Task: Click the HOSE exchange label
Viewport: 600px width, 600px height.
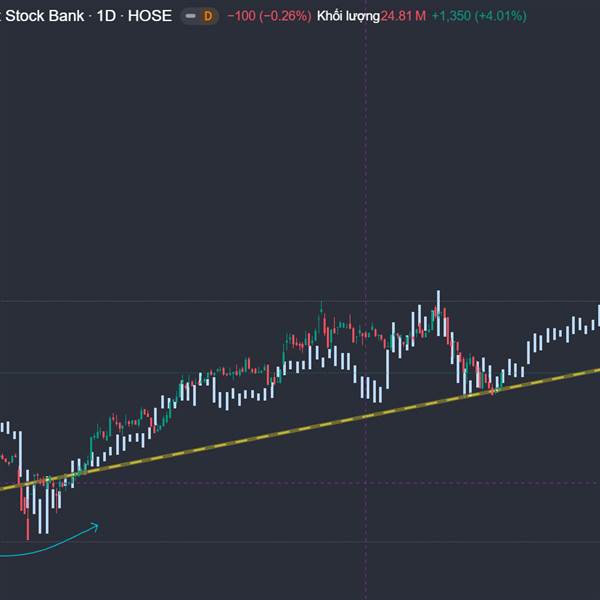Action: click(149, 17)
